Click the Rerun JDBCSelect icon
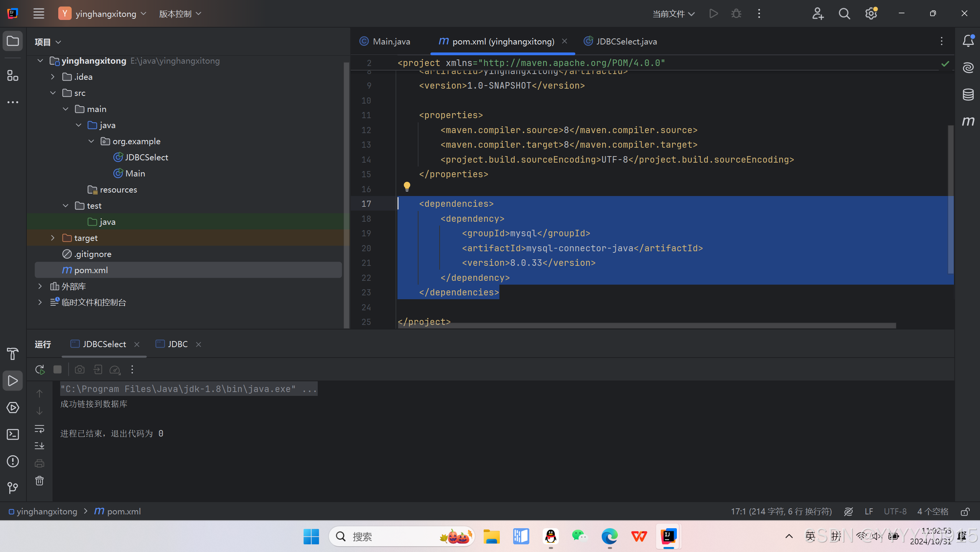The height and width of the screenshot is (552, 980). coord(40,369)
